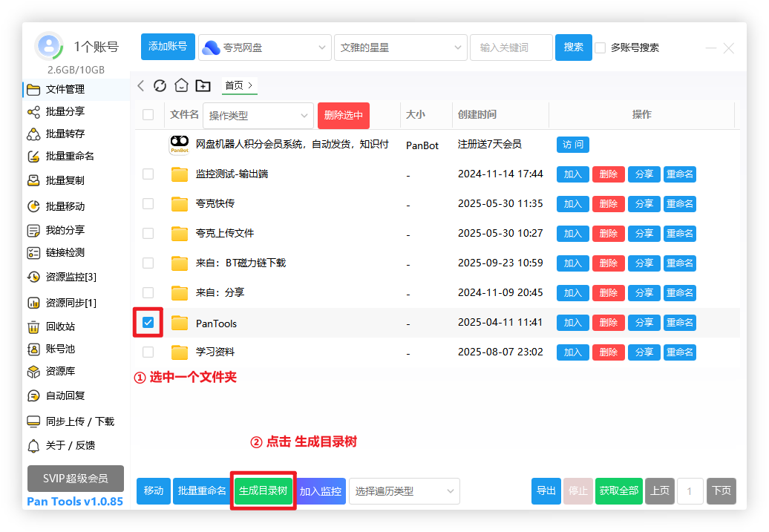
Task: Click the 添加账号 button
Action: 168,47
